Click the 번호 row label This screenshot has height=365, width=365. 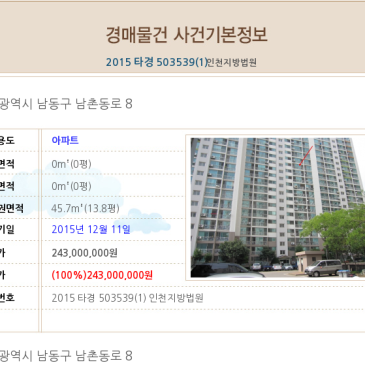pyautogui.click(x=7, y=298)
